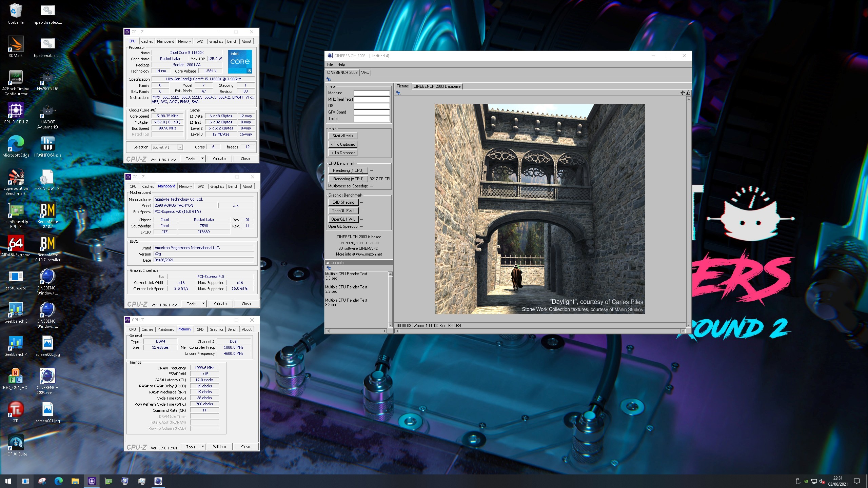Viewport: 868px width, 488px height.
Task: Open Geekbench 3 desktop shortcut
Action: tap(16, 312)
